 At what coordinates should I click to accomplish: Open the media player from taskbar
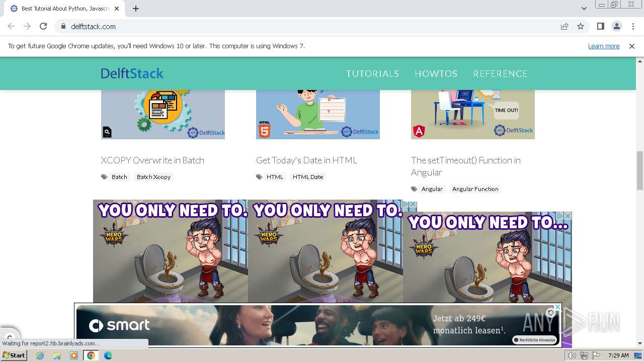point(74,355)
